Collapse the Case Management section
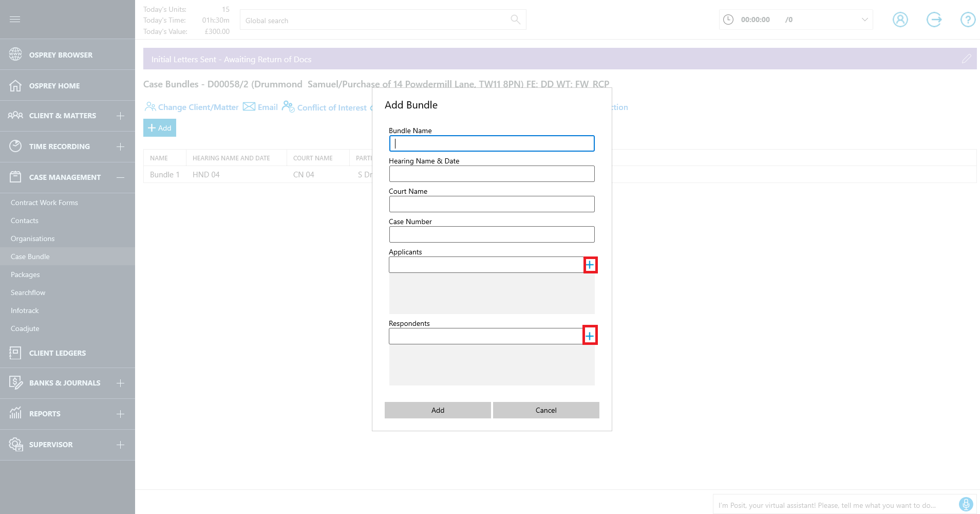Image resolution: width=980 pixels, height=514 pixels. point(120,177)
